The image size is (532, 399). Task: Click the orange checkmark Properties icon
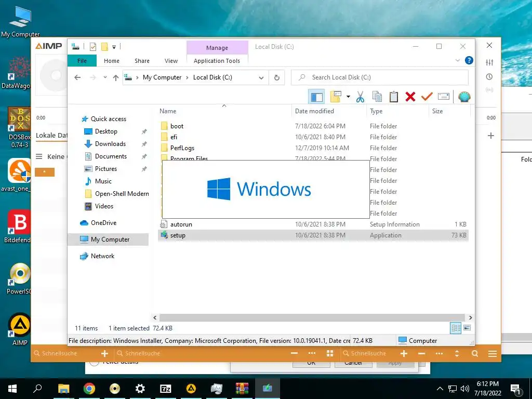coord(427,97)
